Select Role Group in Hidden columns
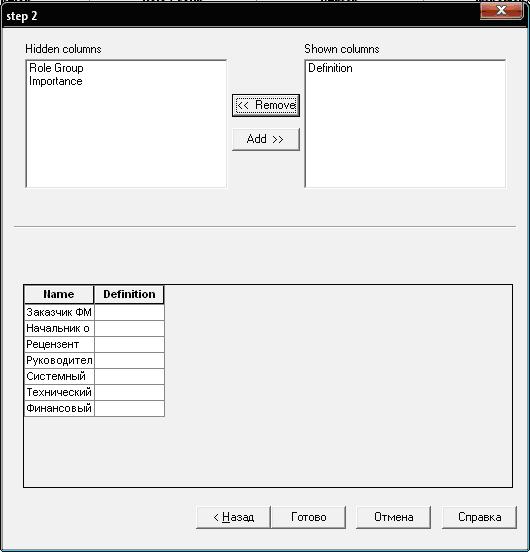The height and width of the screenshot is (552, 530). click(x=56, y=68)
